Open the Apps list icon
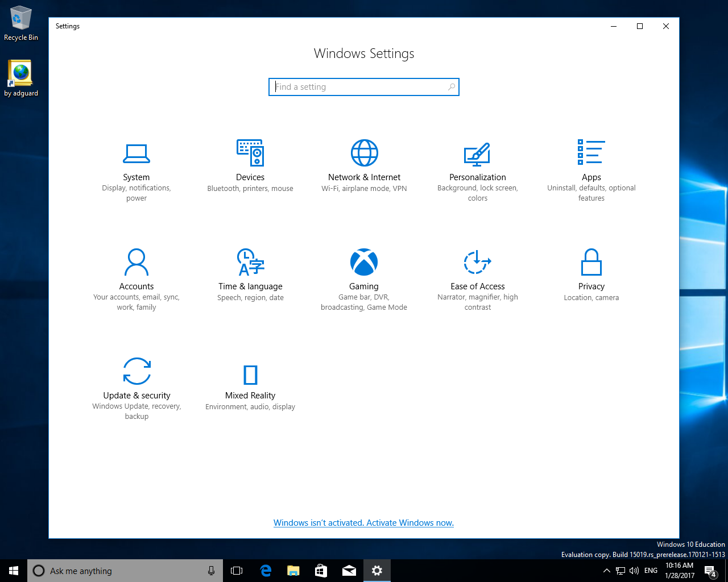 coord(591,152)
